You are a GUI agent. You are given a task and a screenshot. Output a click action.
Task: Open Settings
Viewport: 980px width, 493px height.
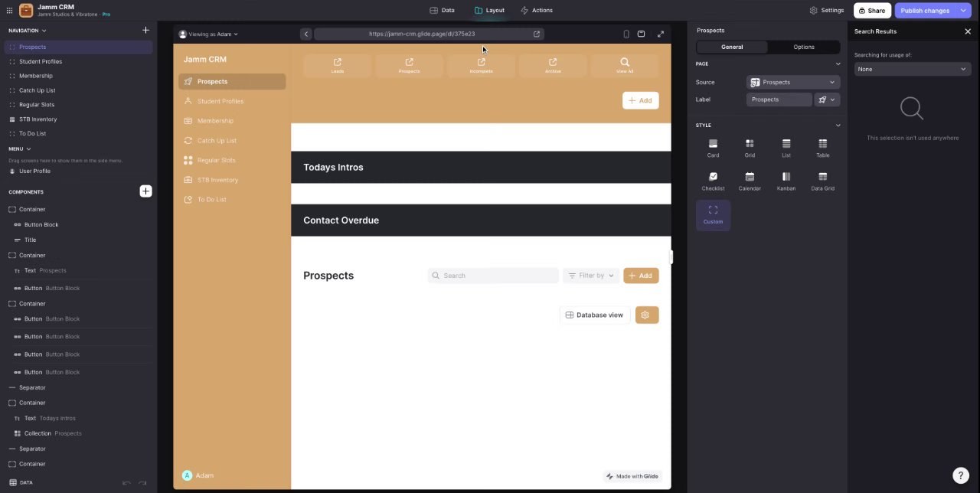click(x=826, y=11)
